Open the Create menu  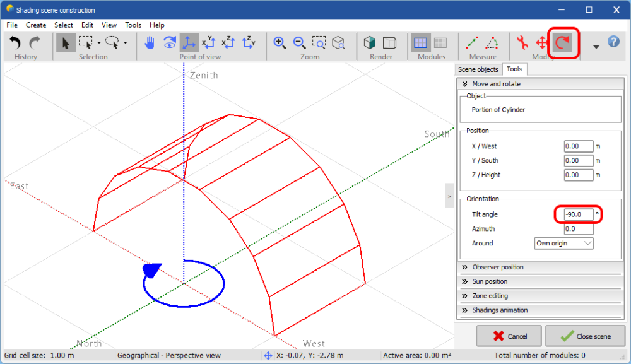coord(36,25)
